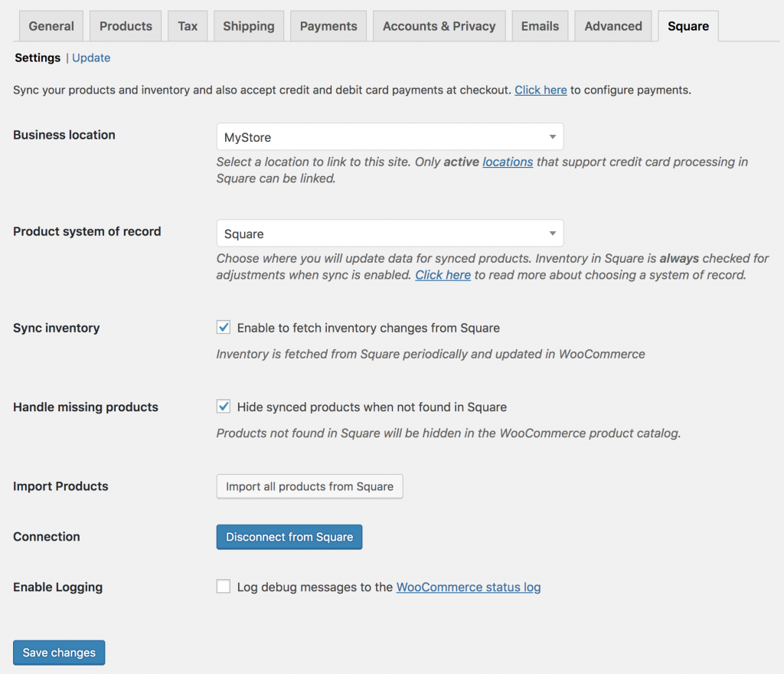Click 'Inventory is fetched from Square periodically' note
Viewport: 784px width, 674px height.
(x=430, y=354)
